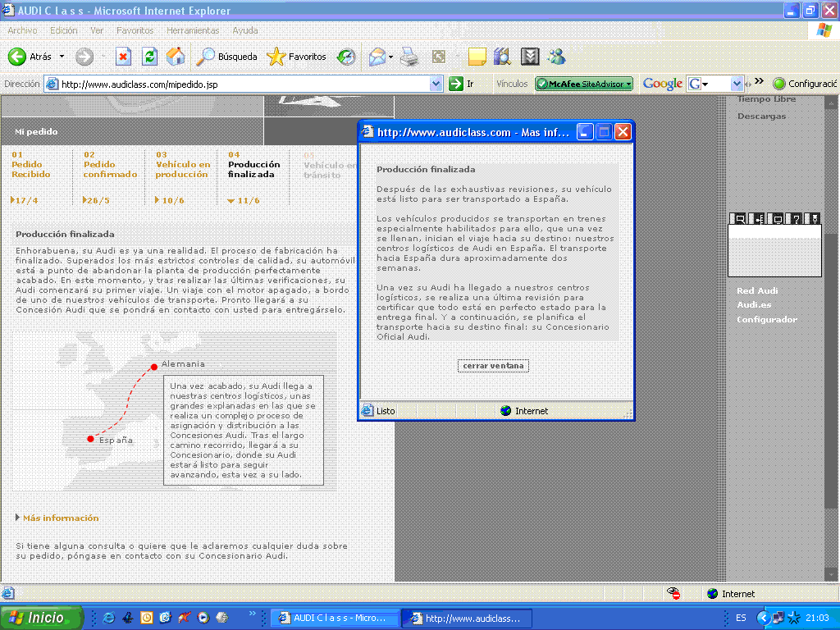Click the España red dot on the map

(x=90, y=440)
